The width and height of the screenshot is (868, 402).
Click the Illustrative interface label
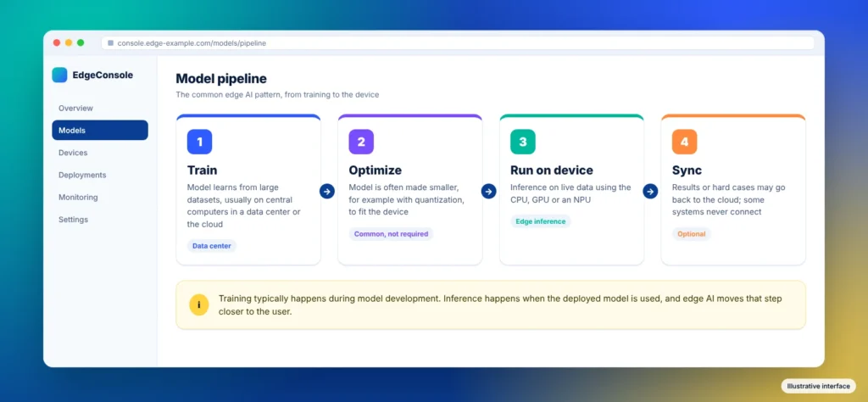point(819,386)
